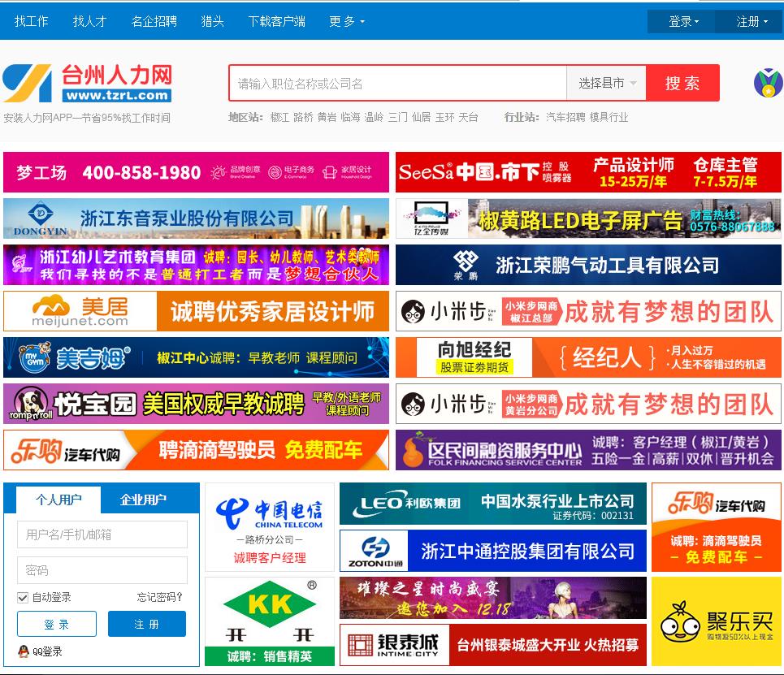
Task: Focus the job title or company search field
Action: 398,83
